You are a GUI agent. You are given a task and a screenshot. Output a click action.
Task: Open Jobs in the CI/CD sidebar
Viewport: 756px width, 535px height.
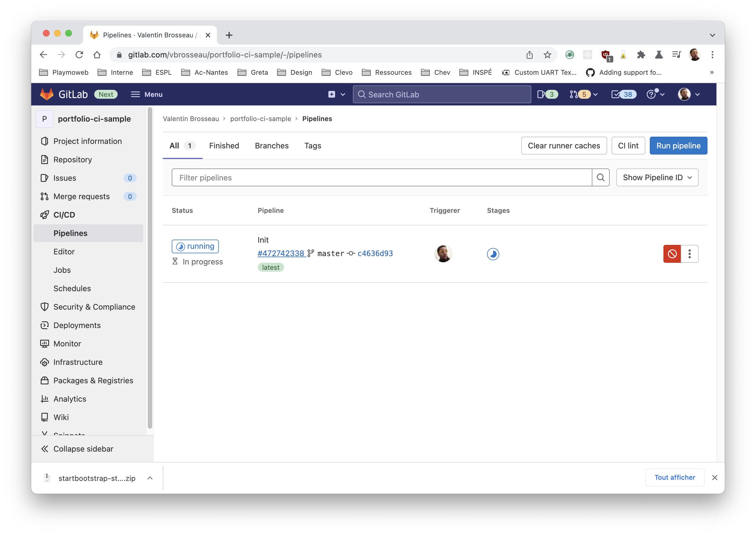coord(62,270)
